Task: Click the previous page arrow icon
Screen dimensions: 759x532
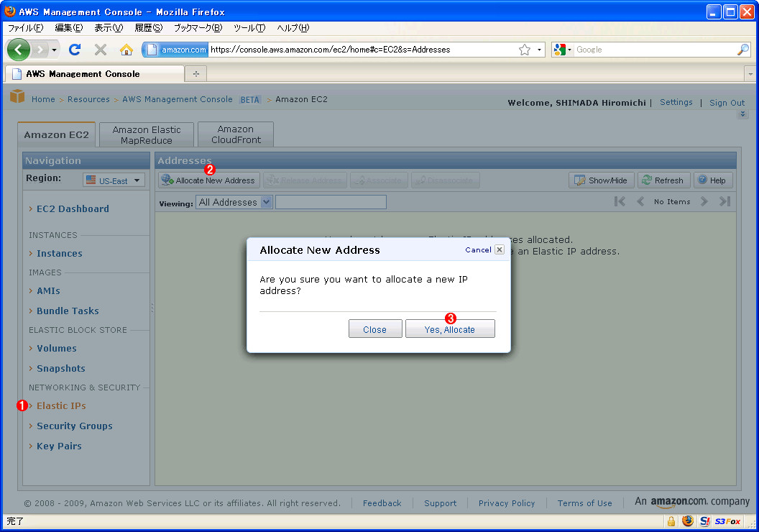Action: point(640,201)
